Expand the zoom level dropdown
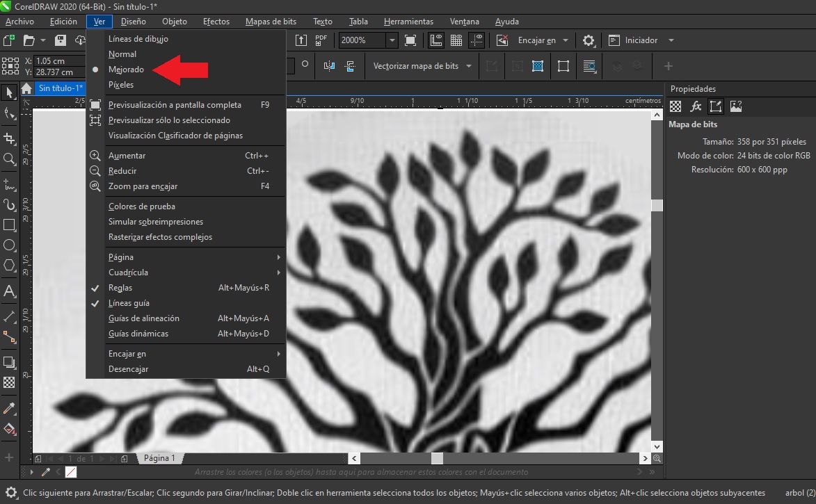Screen dimensions: 816x504 (392, 40)
